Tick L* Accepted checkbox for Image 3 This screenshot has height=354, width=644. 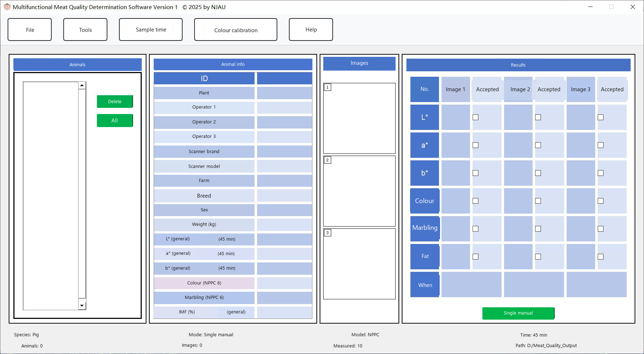(x=601, y=117)
